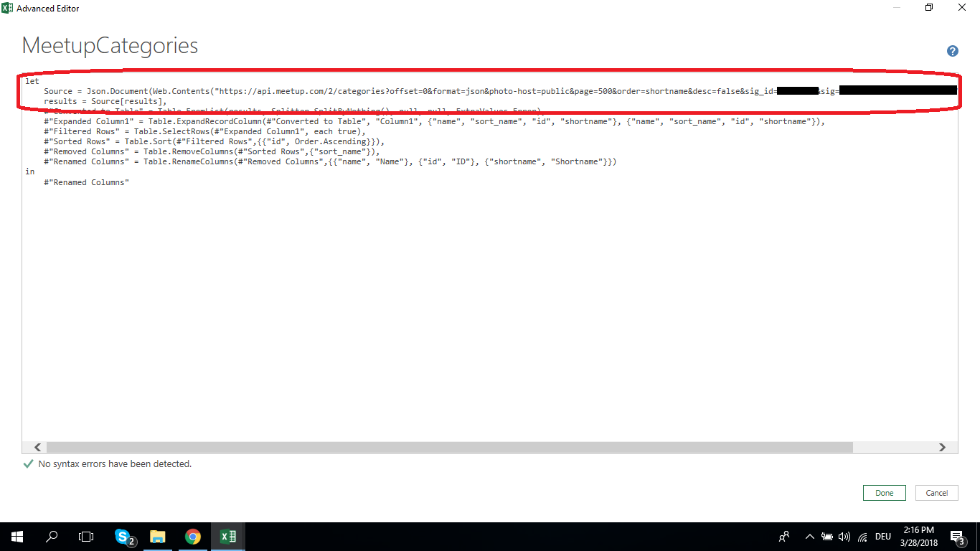
Task: Open Task View from the taskbar
Action: tap(86, 537)
